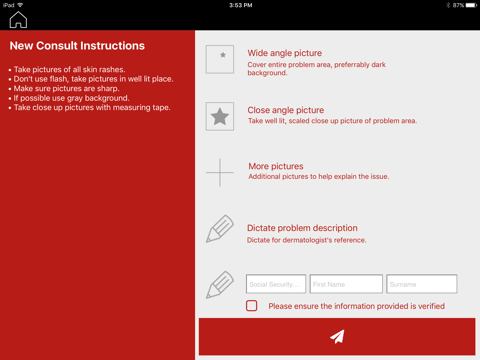Image resolution: width=480 pixels, height=360 pixels.
Task: Open the Close angle picture option
Action: coord(286,110)
